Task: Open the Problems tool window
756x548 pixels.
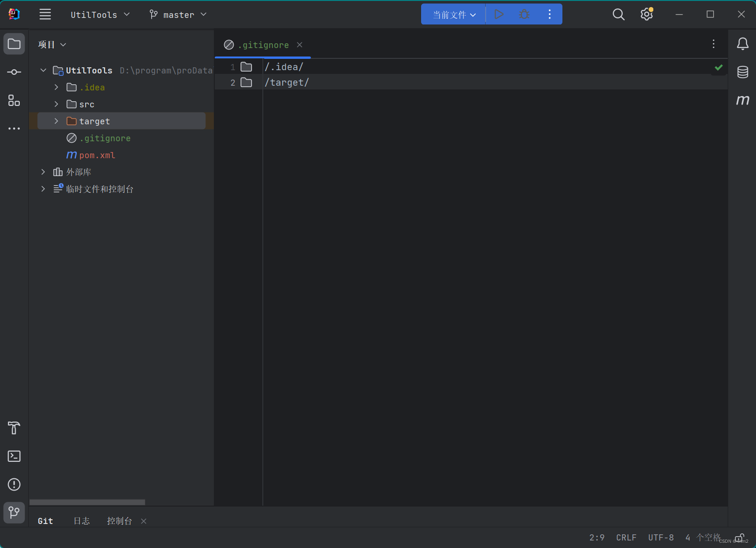Action: pyautogui.click(x=14, y=484)
